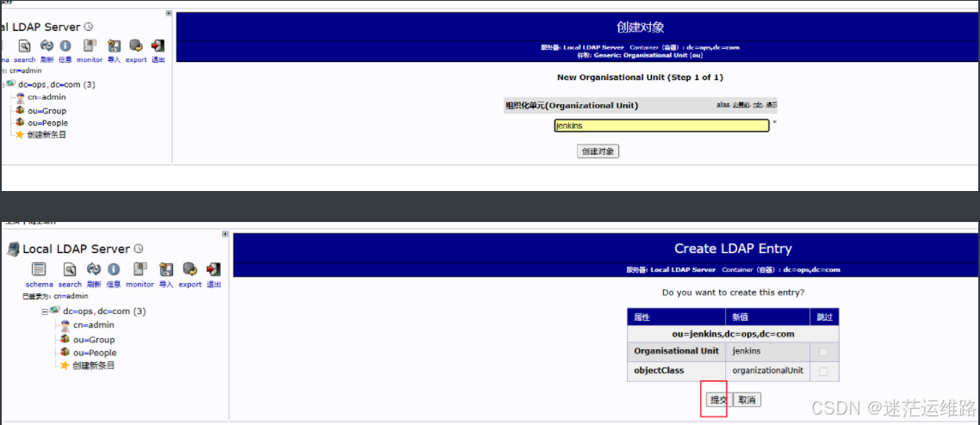Click the 属性 column header
This screenshot has width=980, height=425.
(x=676, y=317)
